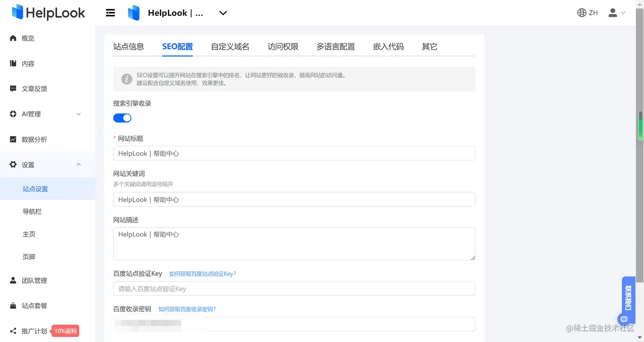Screen dimensions: 644x342
Task: Click the 网站描述 textarea resize handle
Action: (472, 257)
